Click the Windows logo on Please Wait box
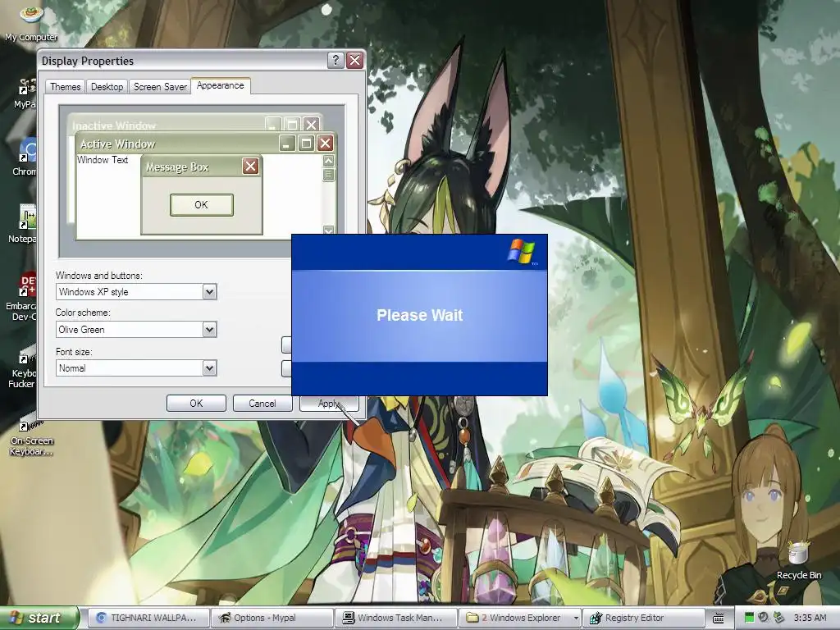This screenshot has height=630, width=840. 521,251
